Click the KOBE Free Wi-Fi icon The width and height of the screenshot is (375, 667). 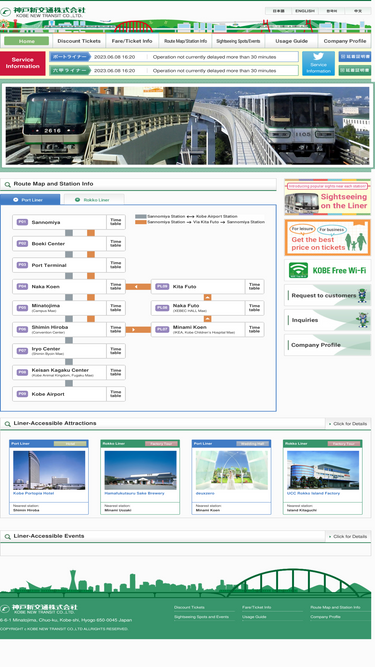298,271
